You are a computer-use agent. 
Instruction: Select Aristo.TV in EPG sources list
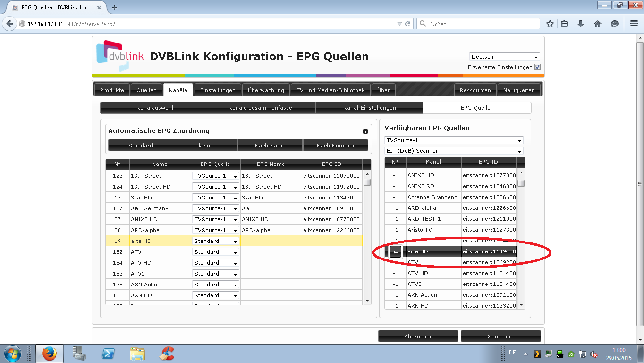coord(450,230)
